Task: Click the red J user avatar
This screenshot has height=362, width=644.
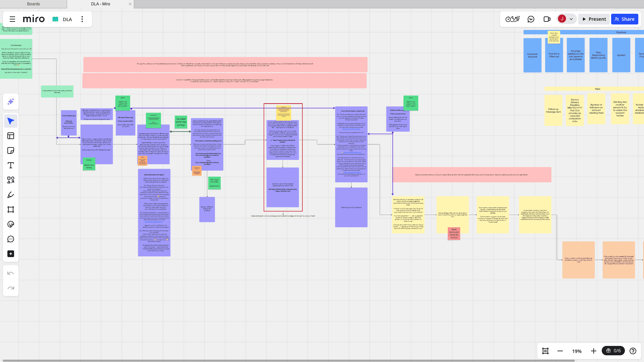Action: coord(562,19)
